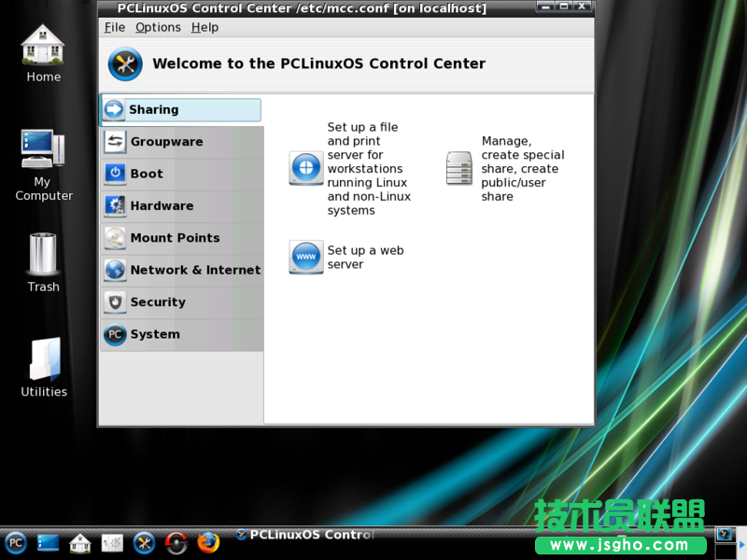Open the web server setup icon
747x560 pixels.
pos(306,257)
